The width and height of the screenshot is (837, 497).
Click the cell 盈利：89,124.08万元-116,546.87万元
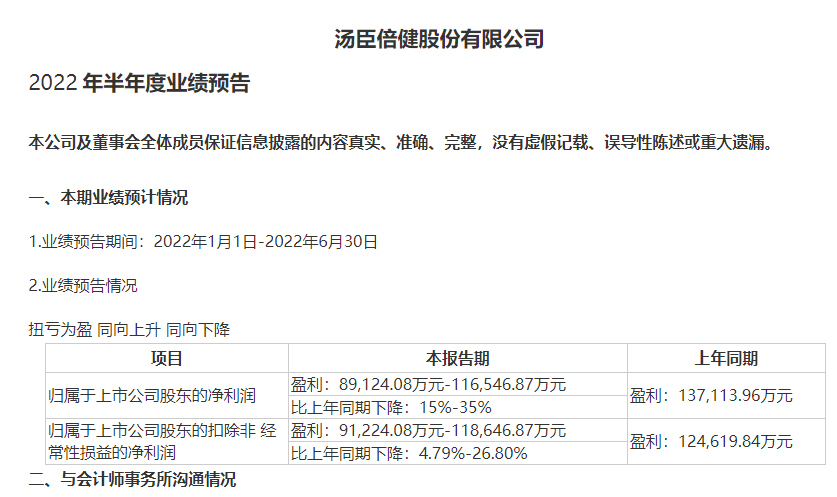click(x=457, y=384)
